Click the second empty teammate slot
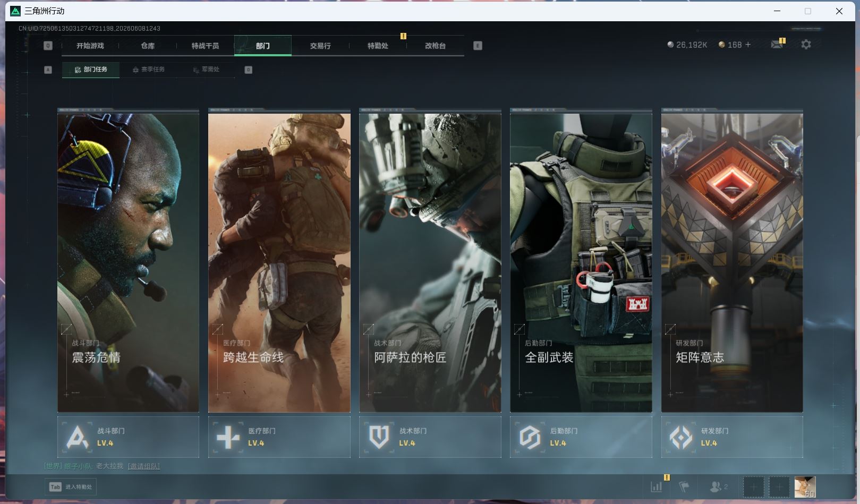 pyautogui.click(x=779, y=487)
